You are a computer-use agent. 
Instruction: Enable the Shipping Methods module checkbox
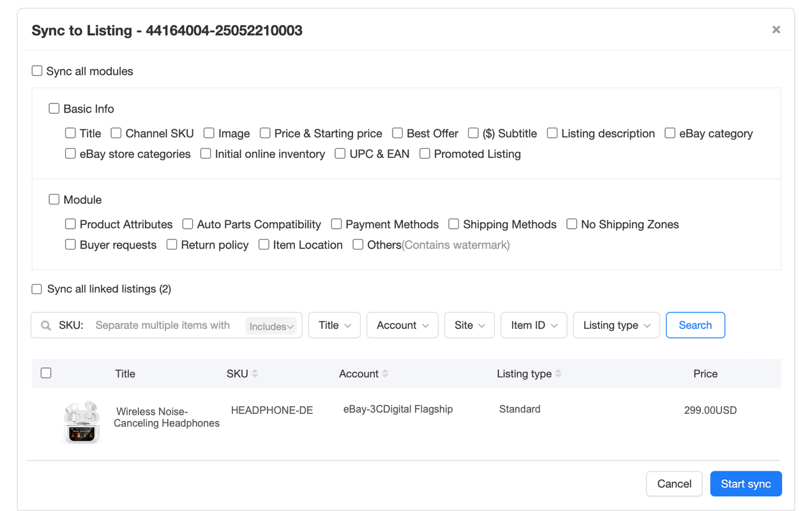pos(453,224)
